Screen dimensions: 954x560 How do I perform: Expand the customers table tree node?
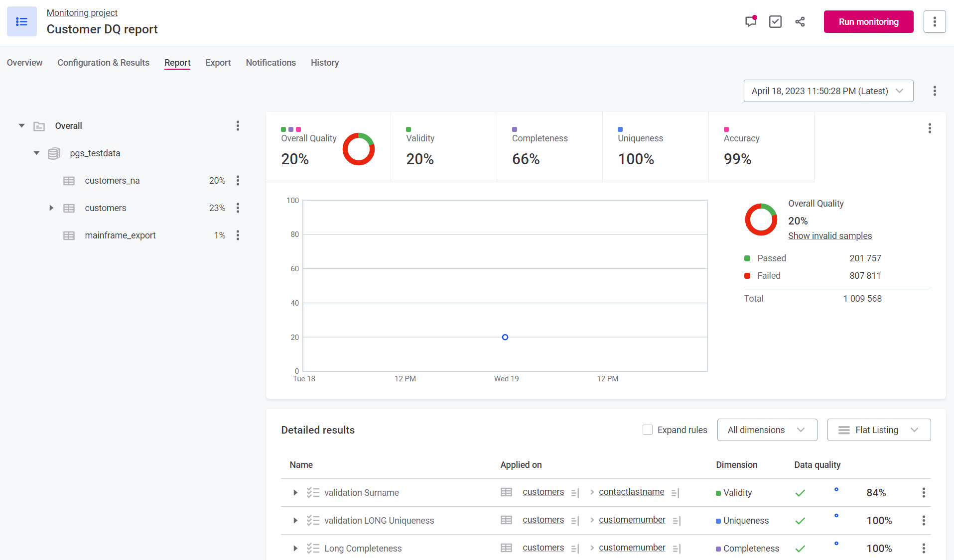click(x=51, y=208)
